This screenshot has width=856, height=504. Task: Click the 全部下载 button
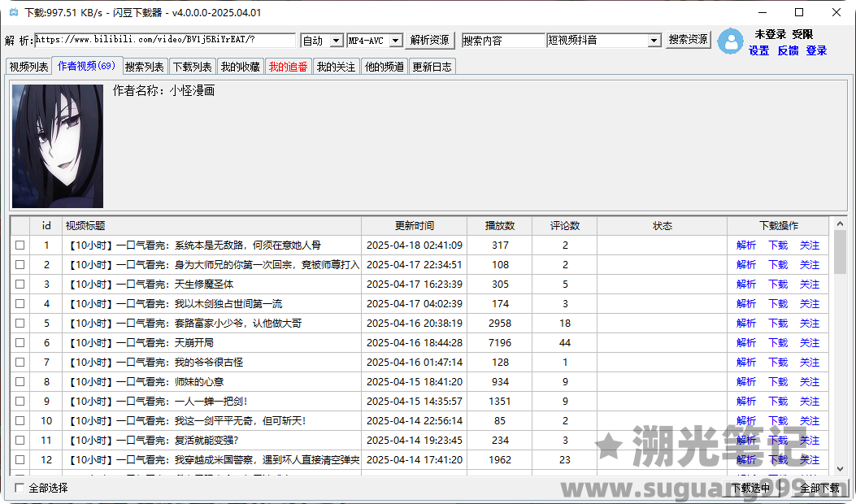819,488
